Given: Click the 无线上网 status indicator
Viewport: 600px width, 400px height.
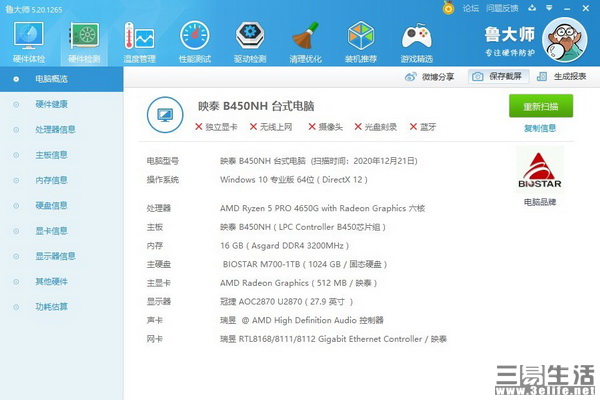Looking at the screenshot, I should click(x=271, y=127).
